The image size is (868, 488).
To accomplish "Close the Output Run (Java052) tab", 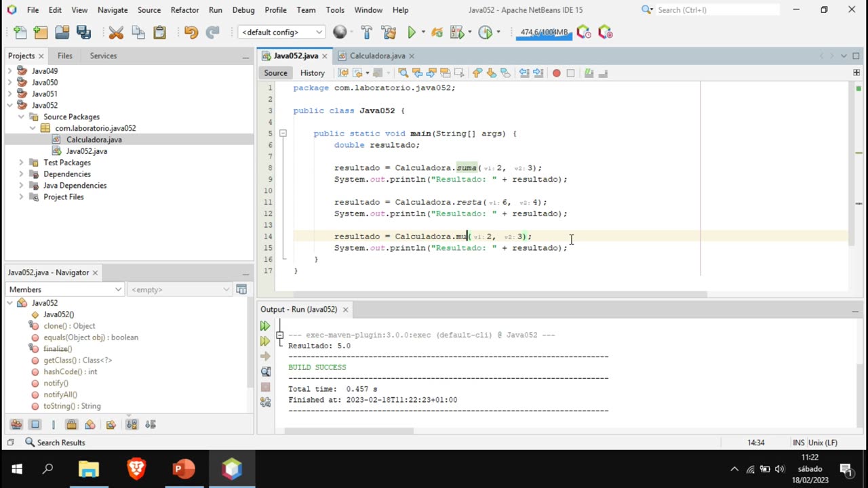I will [x=345, y=310].
